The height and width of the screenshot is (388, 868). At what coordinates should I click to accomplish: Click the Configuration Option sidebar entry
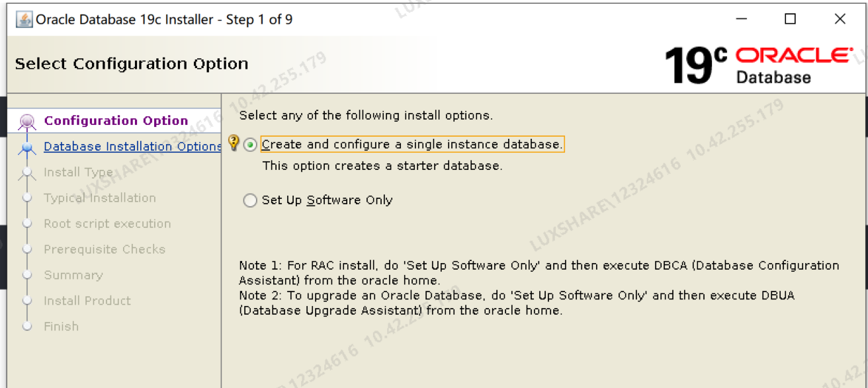(x=116, y=121)
